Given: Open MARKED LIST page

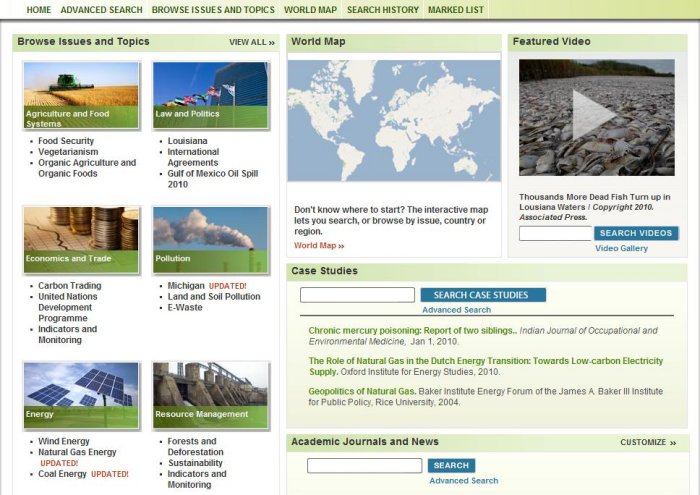Looking at the screenshot, I should coord(456,9).
